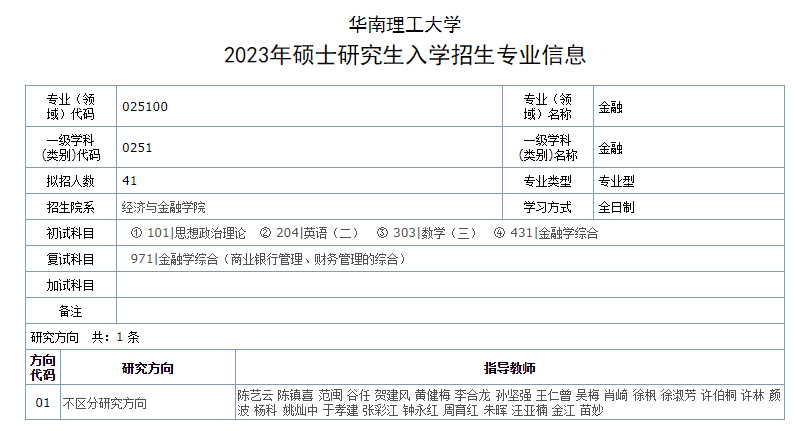795x431 pixels.
Task: Click the 方向代码 column header
Action: point(43,368)
